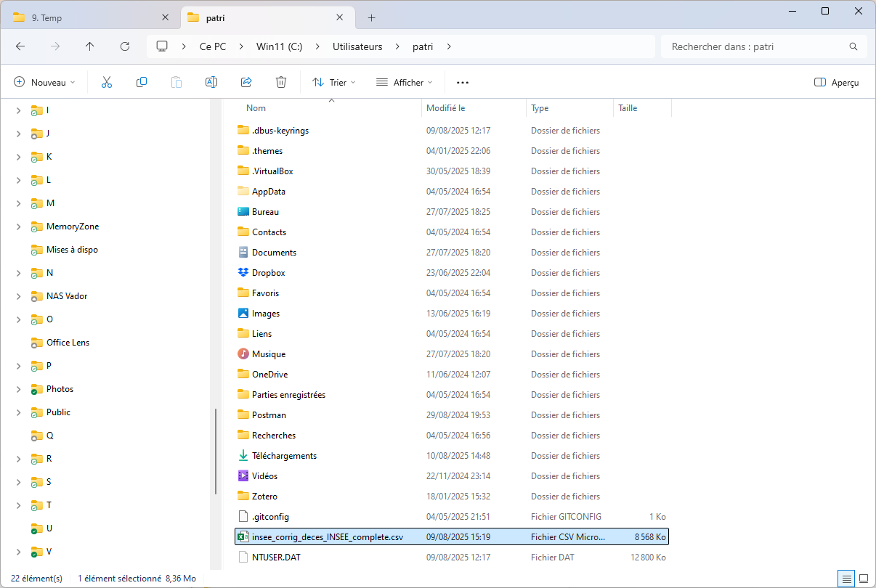Add a new tab with plus button
Image resolution: width=876 pixels, height=588 pixels.
(371, 17)
